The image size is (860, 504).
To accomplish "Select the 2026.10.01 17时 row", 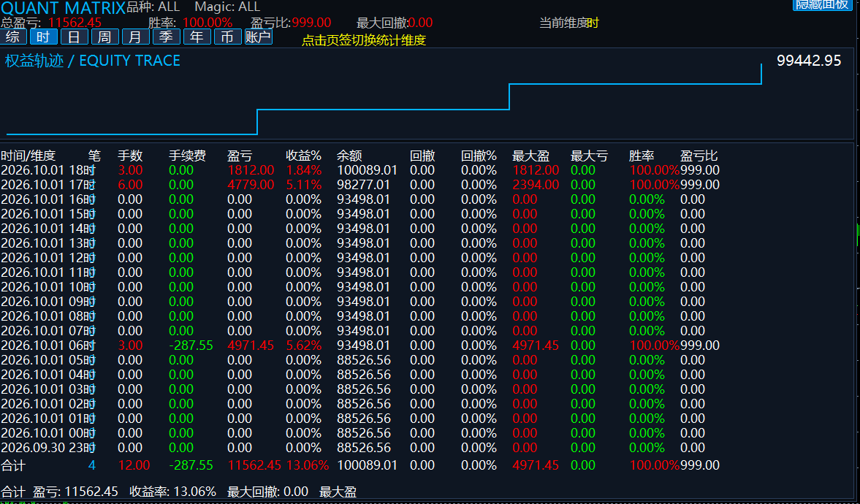I will pyautogui.click(x=360, y=185).
